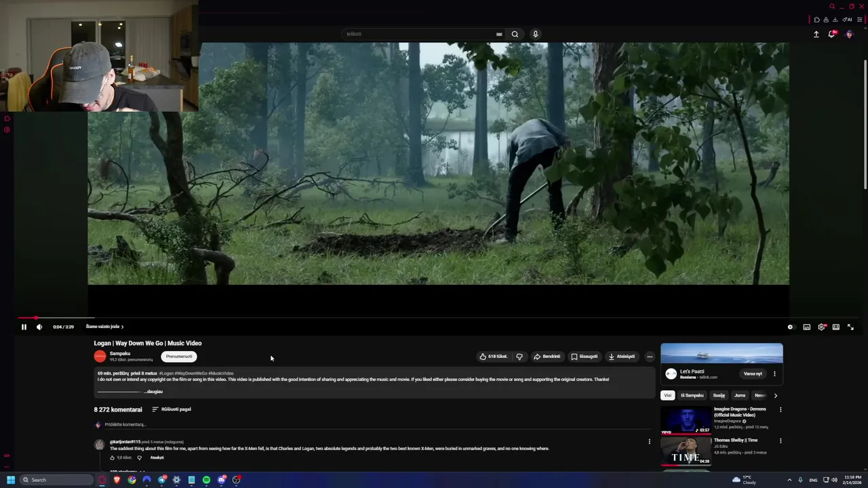Like the video with thumbs-up 618 tūkst.
This screenshot has height=488, width=868.
493,357
